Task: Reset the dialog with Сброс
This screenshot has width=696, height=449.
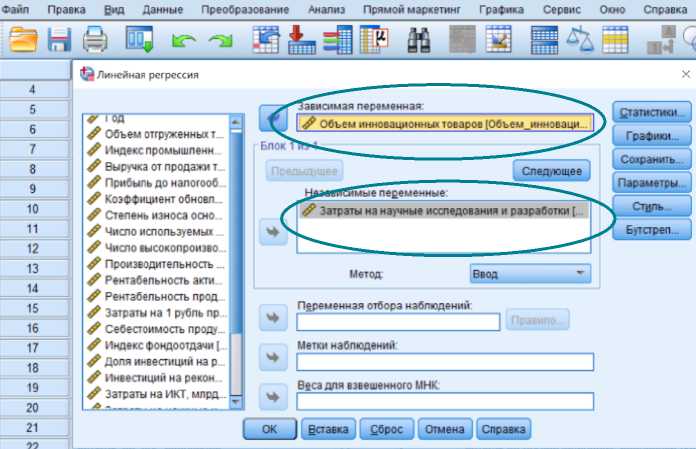Action: coord(386,429)
